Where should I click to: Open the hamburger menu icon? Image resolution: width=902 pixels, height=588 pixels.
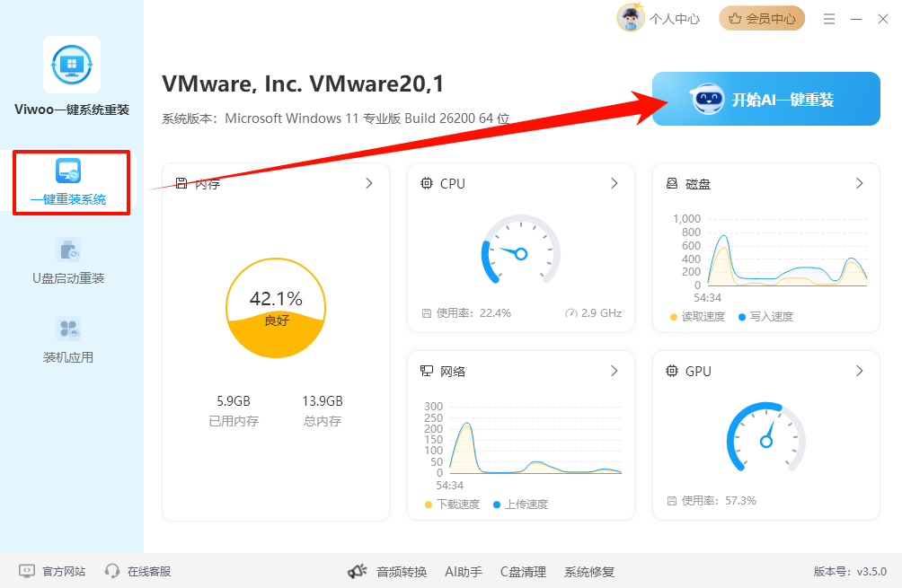829,19
